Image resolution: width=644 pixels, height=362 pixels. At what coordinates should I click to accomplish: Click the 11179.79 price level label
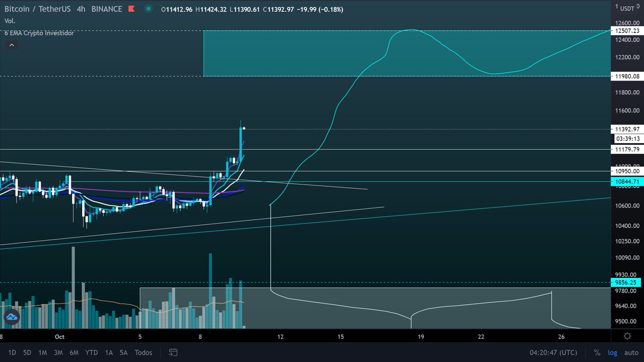(x=627, y=149)
